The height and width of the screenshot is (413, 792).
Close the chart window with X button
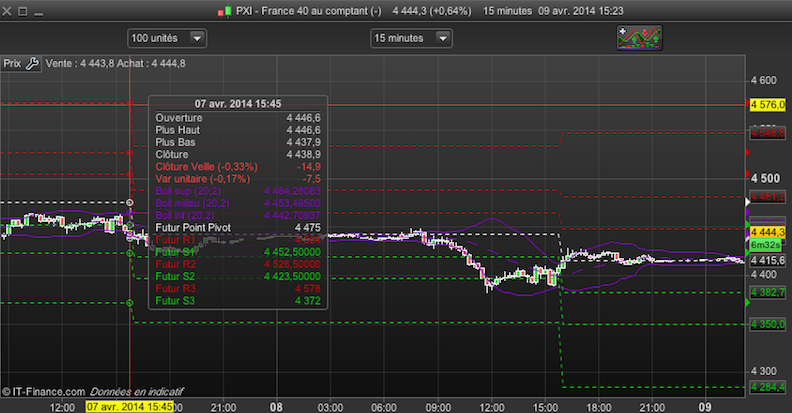tap(7, 11)
